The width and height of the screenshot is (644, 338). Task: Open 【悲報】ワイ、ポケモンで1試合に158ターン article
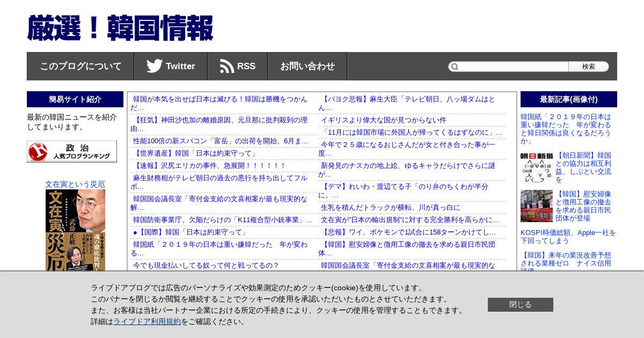[408, 232]
